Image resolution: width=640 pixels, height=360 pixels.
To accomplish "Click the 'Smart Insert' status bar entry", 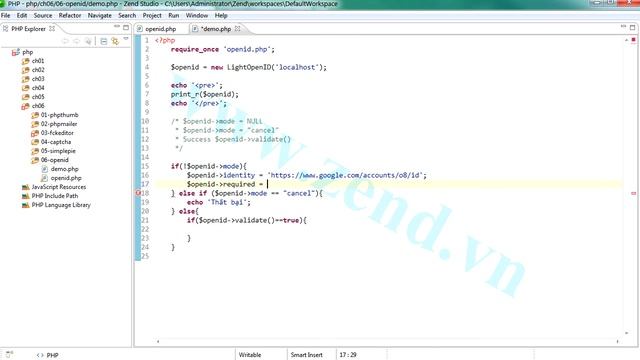I will click(307, 355).
